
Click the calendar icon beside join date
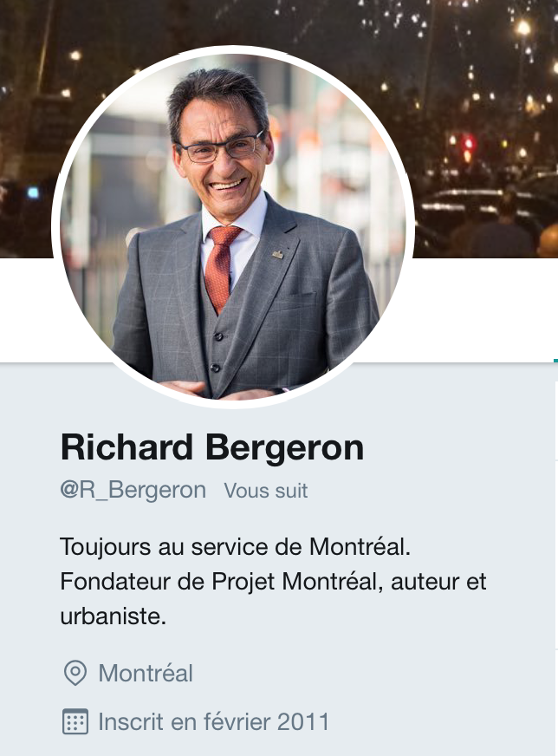(75, 721)
